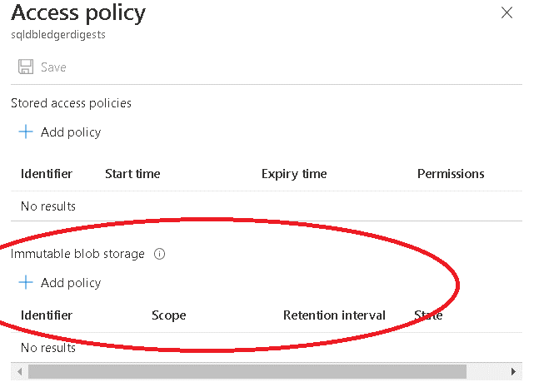Close the Access policy panel

(x=507, y=12)
